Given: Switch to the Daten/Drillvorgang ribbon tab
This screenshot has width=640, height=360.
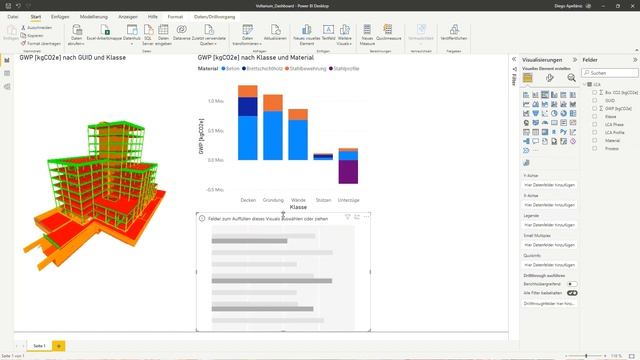Looking at the screenshot, I should click(215, 17).
